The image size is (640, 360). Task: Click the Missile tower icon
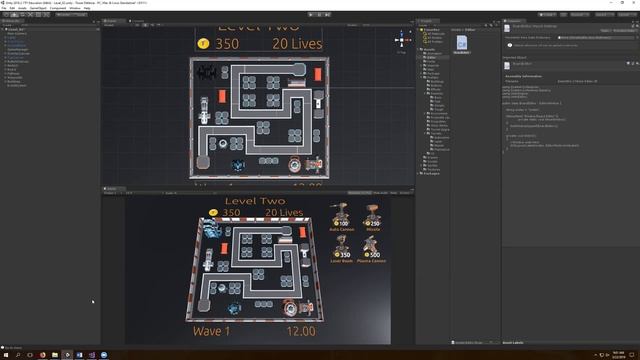[x=372, y=215]
